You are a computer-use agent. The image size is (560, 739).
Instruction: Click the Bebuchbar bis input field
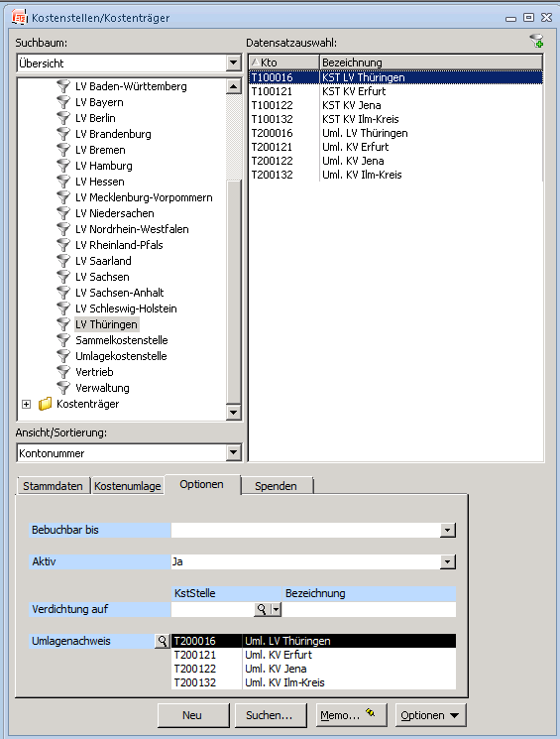tap(306, 531)
